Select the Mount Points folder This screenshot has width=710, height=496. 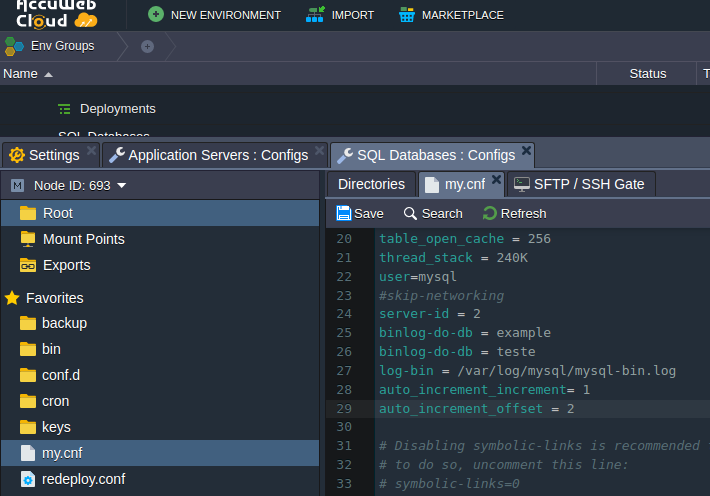[x=83, y=239]
